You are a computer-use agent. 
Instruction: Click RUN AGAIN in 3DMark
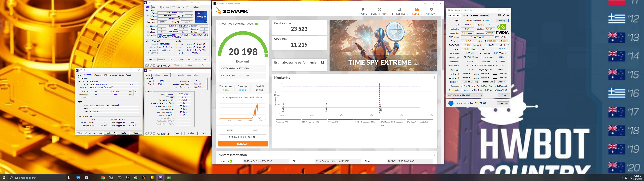click(x=243, y=144)
